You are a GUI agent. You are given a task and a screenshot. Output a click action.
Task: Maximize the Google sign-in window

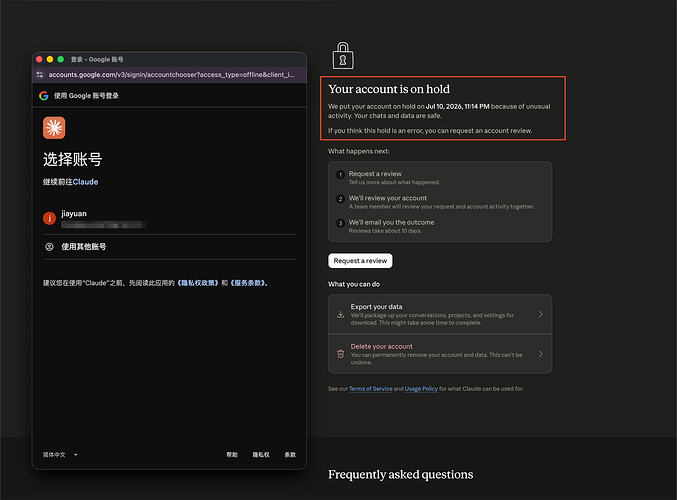60,59
